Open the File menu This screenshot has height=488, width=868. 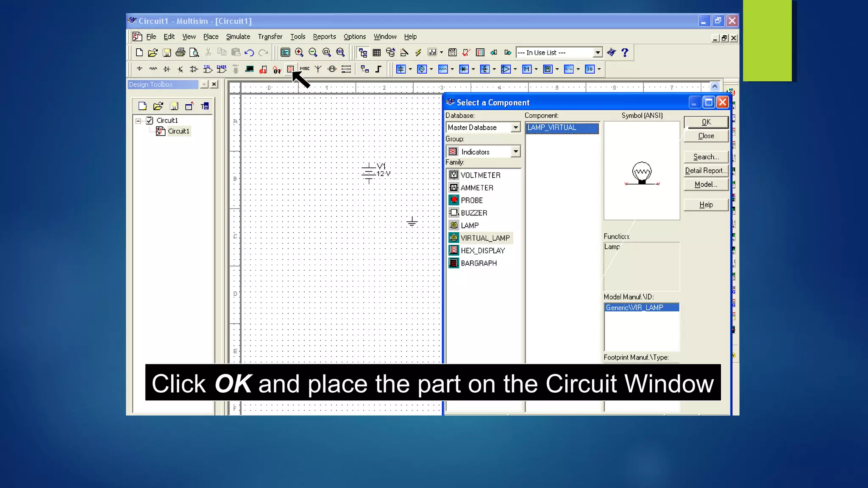pos(151,37)
